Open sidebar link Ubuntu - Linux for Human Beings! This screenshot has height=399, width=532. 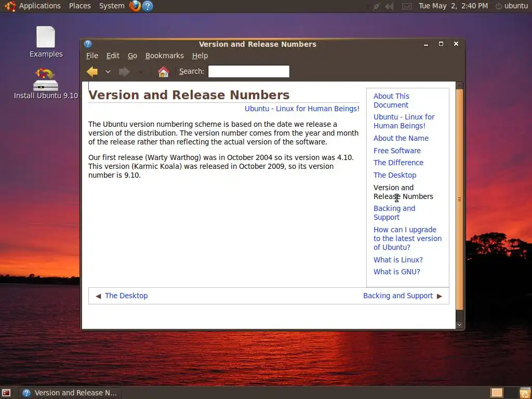404,121
